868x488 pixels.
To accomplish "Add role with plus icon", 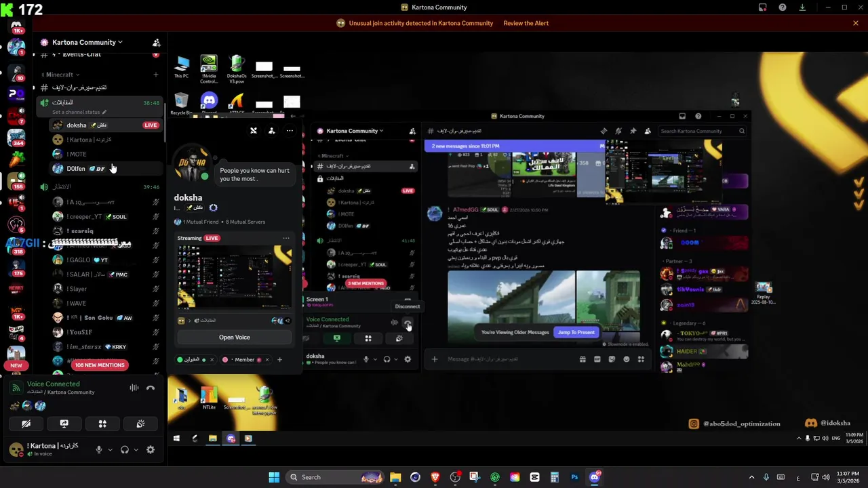I will pyautogui.click(x=279, y=360).
